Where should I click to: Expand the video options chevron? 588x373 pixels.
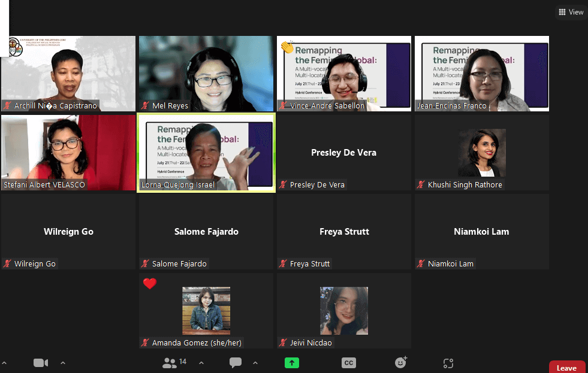coord(63,363)
